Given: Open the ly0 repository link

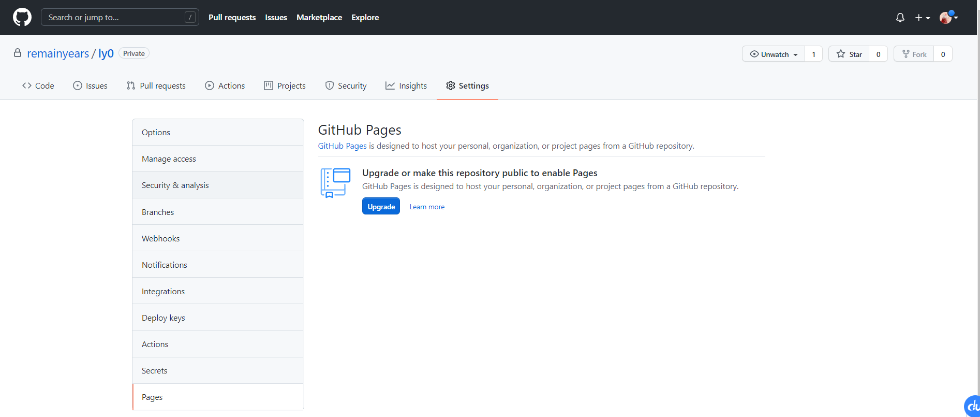Looking at the screenshot, I should [x=106, y=53].
